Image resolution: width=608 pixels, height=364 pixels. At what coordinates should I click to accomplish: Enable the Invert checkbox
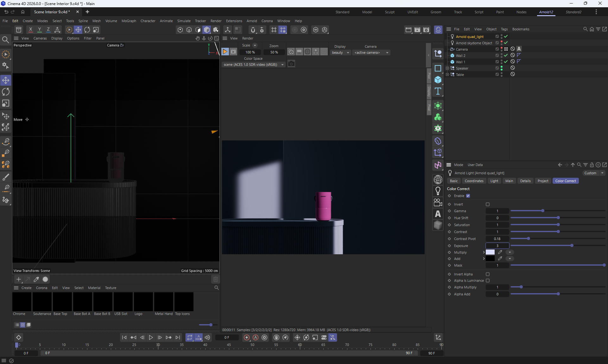[x=488, y=204]
